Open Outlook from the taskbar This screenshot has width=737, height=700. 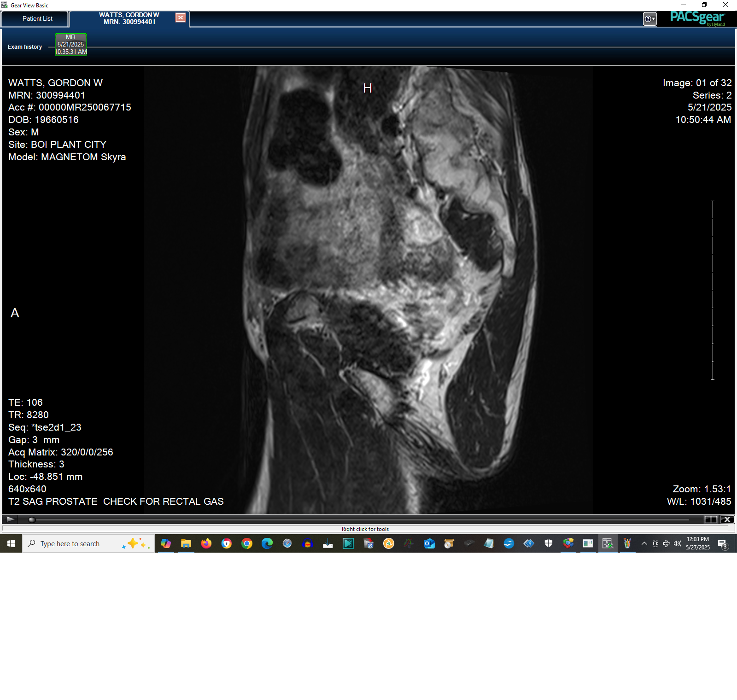pyautogui.click(x=429, y=543)
